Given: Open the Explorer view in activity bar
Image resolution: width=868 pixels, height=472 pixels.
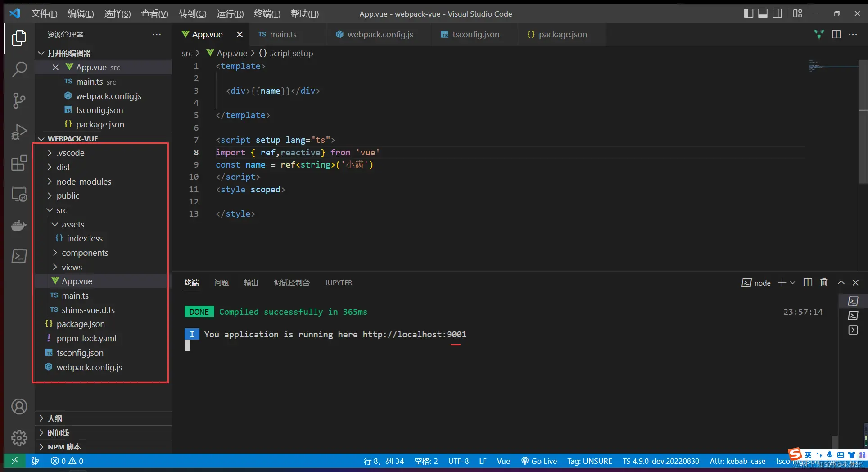Looking at the screenshot, I should (x=19, y=38).
